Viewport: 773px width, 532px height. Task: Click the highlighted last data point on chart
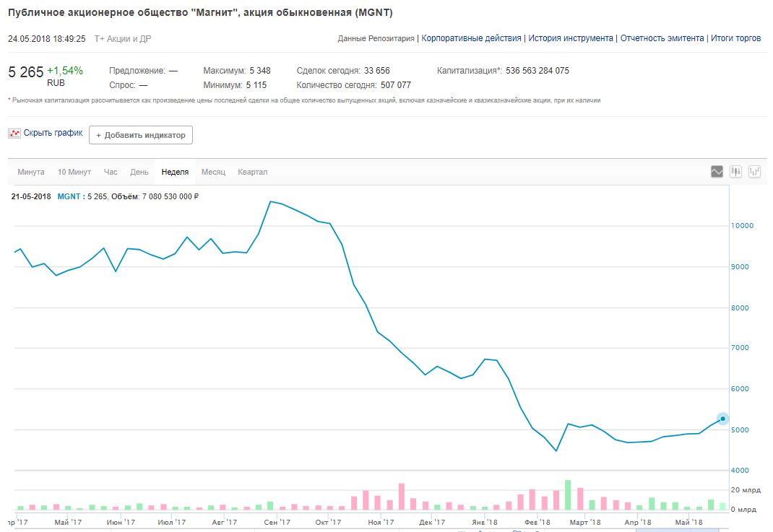tap(722, 419)
